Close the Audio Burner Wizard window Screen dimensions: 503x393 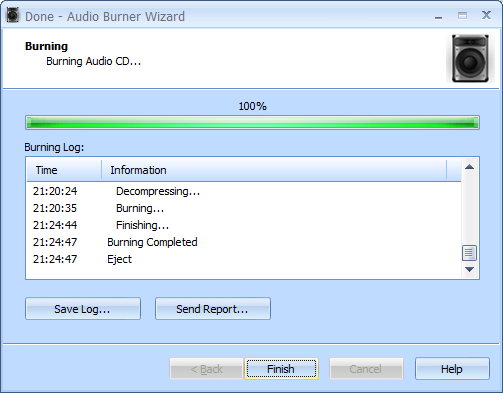pyautogui.click(x=486, y=15)
